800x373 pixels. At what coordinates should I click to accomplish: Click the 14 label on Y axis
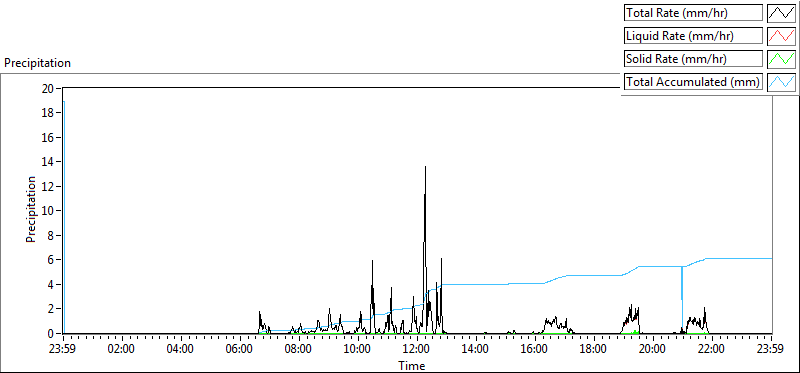(x=49, y=162)
